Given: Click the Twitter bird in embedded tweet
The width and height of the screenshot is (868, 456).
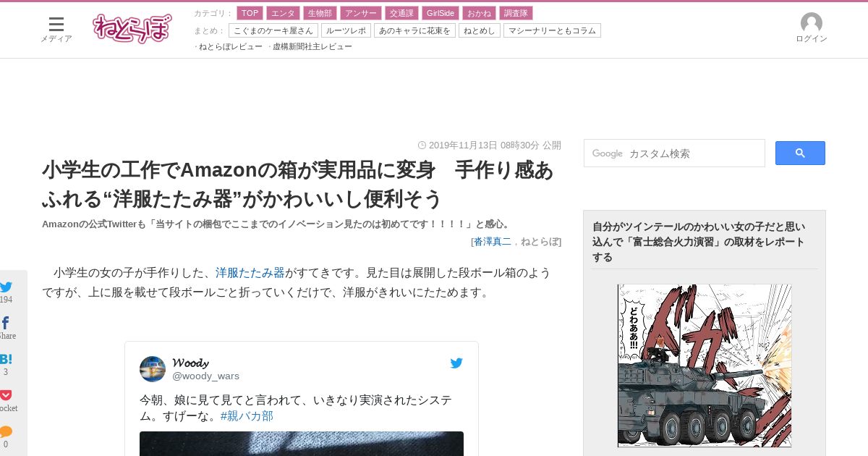Looking at the screenshot, I should pos(456,363).
